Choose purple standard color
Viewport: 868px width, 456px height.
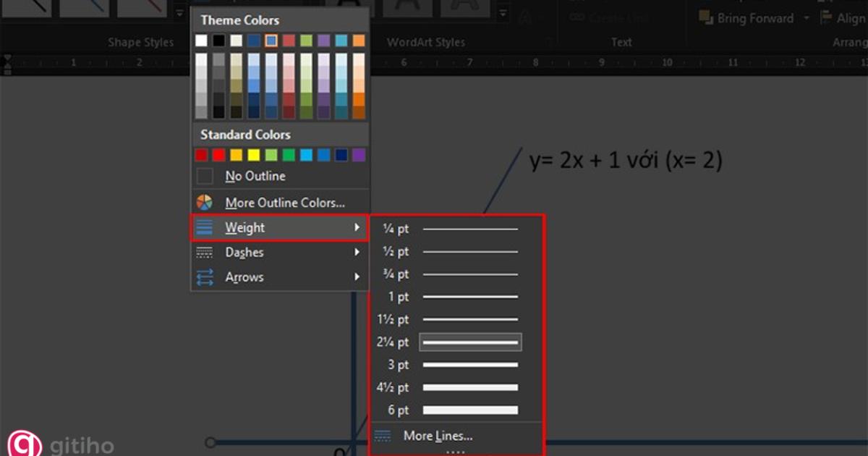(x=359, y=155)
